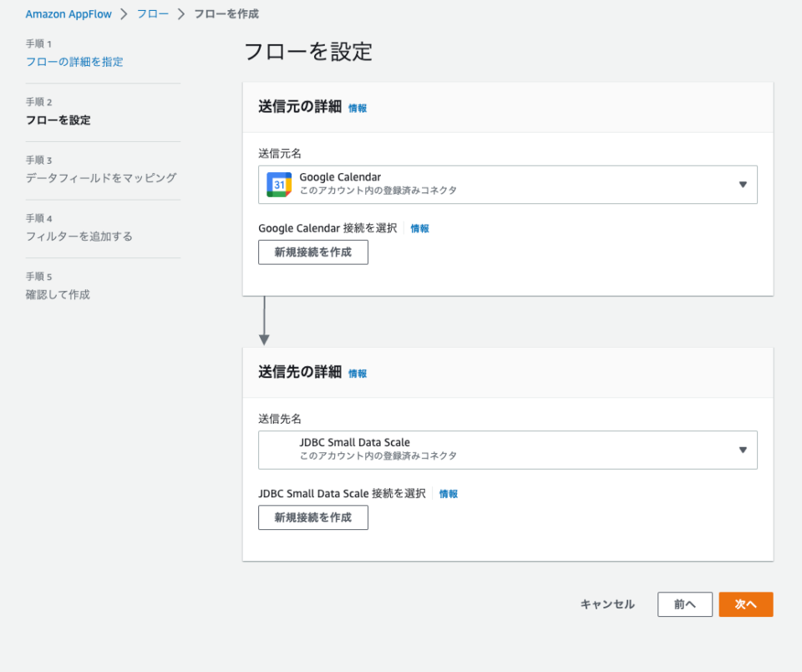The image size is (802, 672).
Task: Click the orange 次へ button
Action: pos(745,603)
